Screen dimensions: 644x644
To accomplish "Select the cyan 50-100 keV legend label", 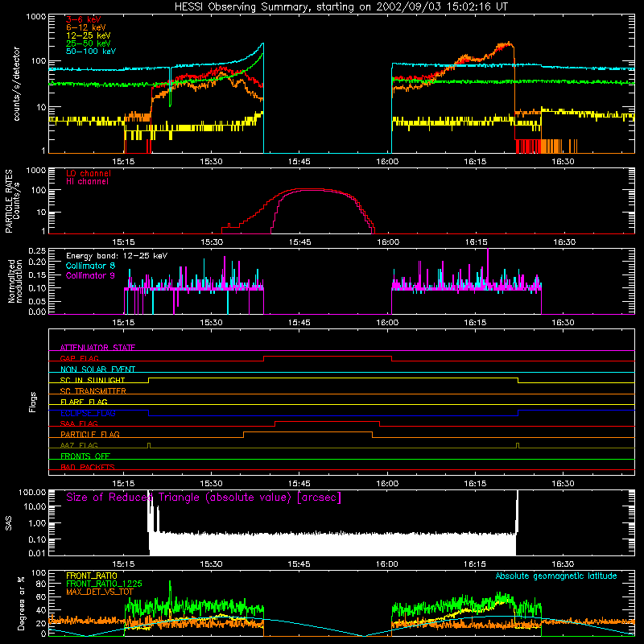I will tap(91, 51).
